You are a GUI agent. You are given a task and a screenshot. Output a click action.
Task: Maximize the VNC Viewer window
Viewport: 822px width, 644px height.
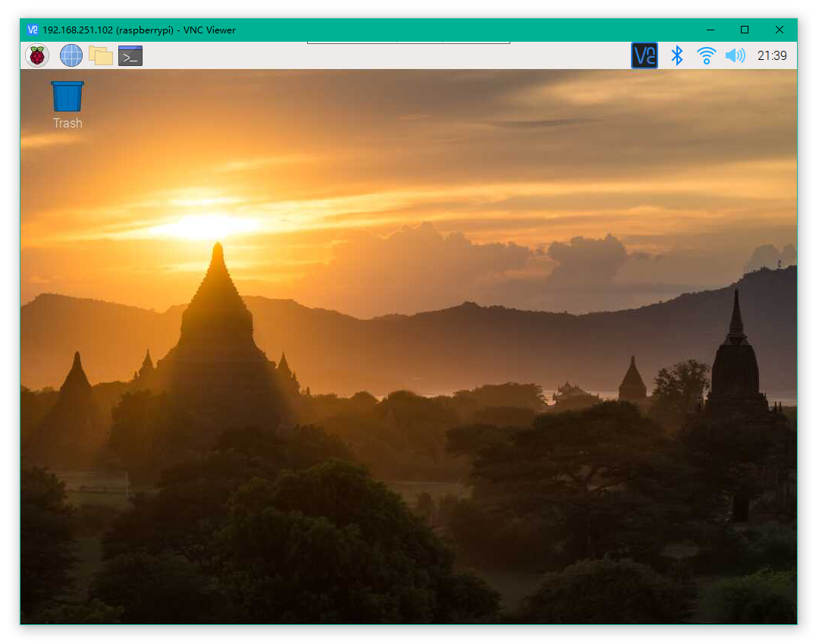tap(745, 30)
